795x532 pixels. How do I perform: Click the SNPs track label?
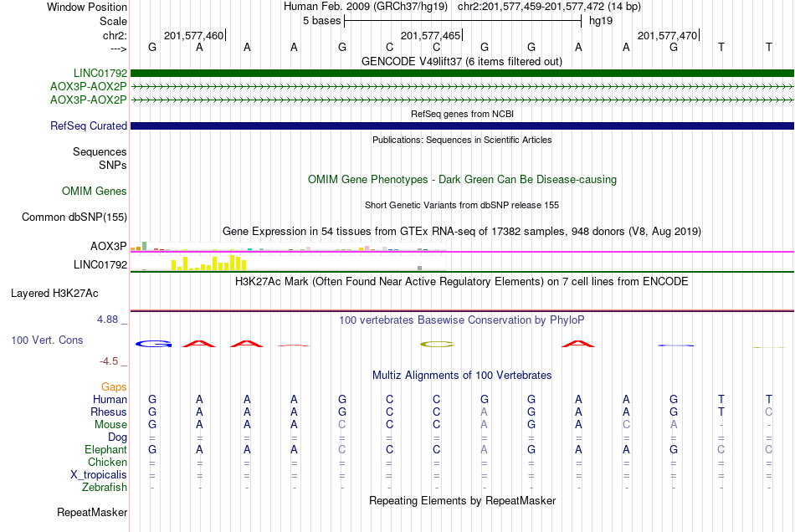113,165
